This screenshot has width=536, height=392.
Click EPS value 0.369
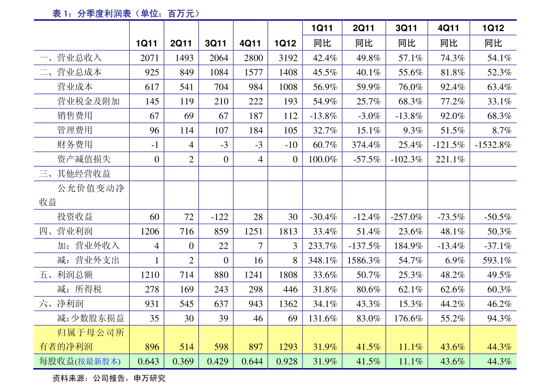pos(183,361)
